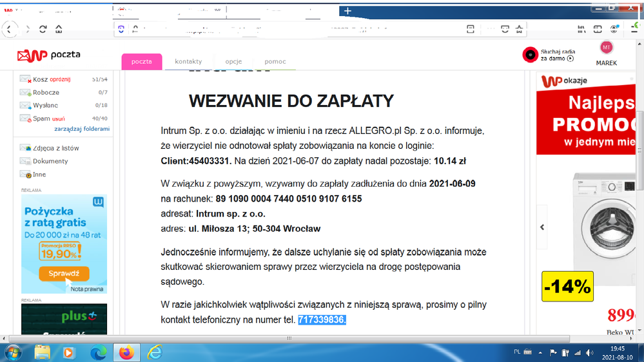
Task: Click the -14% discount badge
Action: [x=567, y=287]
